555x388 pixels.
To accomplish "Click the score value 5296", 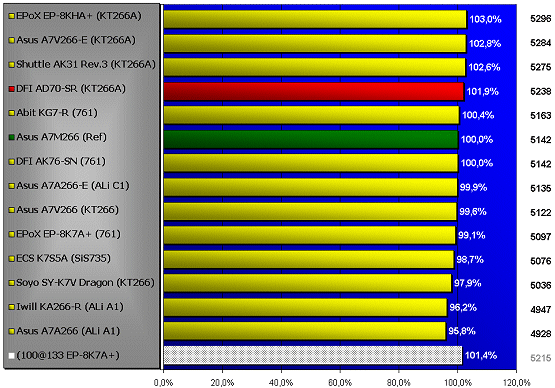I will pyautogui.click(x=541, y=19).
